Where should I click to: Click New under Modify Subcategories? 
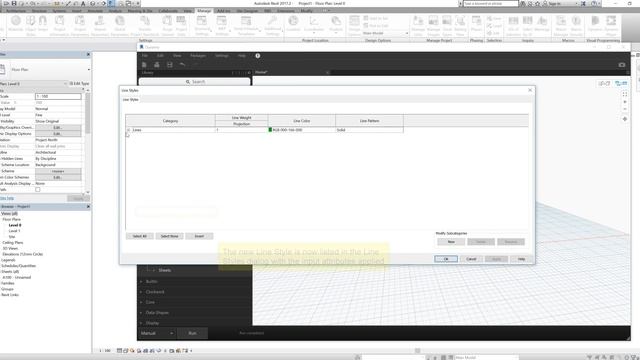451,242
